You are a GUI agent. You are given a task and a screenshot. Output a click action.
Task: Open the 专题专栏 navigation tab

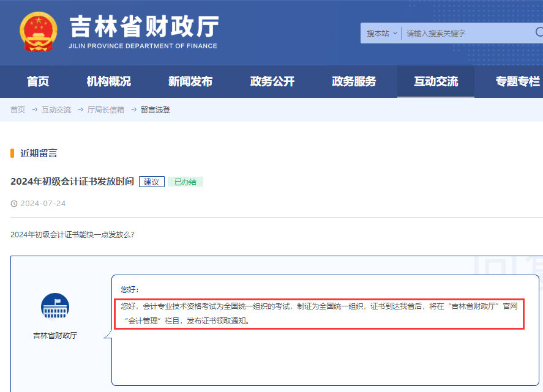(x=518, y=81)
